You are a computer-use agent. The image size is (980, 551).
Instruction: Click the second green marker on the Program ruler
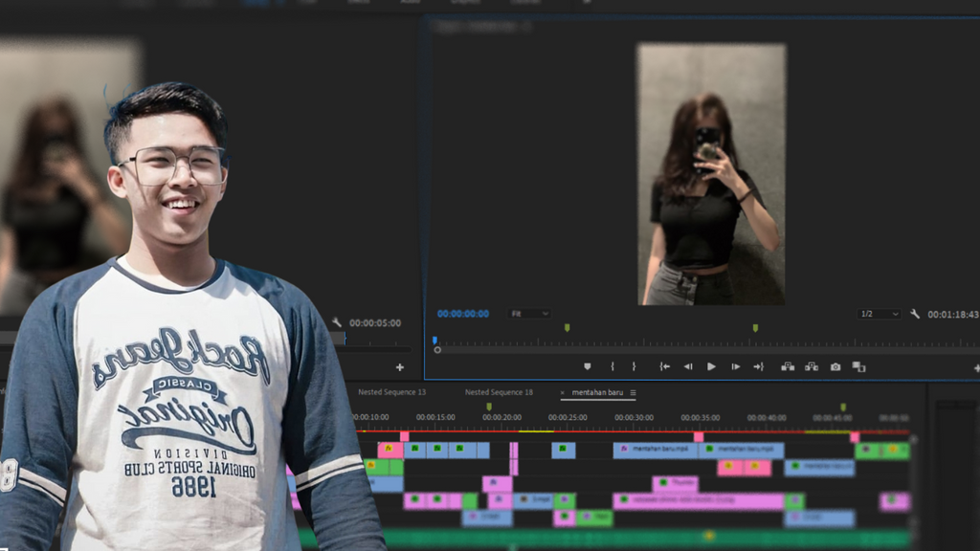tap(755, 328)
